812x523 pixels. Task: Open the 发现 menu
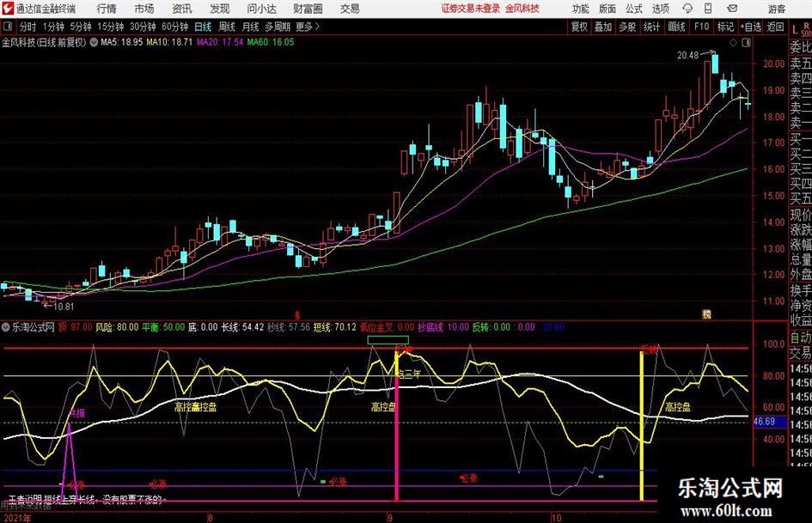(x=220, y=9)
